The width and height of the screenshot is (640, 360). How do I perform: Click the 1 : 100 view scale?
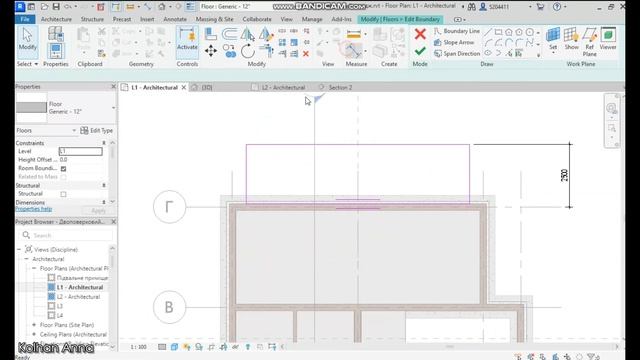[138, 347]
